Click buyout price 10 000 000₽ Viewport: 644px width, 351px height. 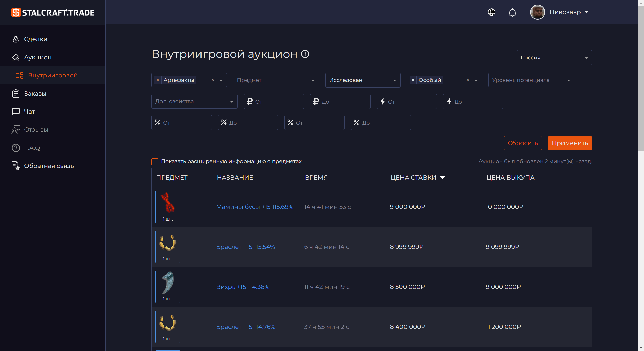click(504, 207)
